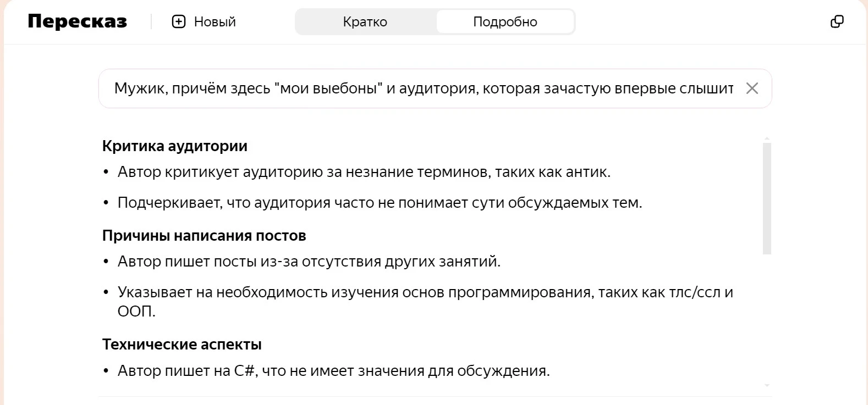The image size is (868, 405).
Task: Switch to the Подробно mode
Action: click(x=505, y=22)
